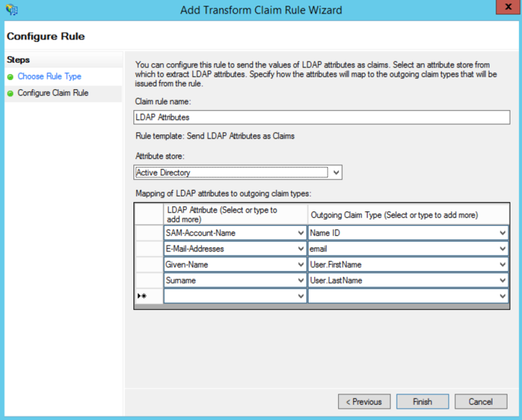Viewport: 522px width, 420px height.
Task: Open E-Mail-Addresses LDAP attribute dropdown
Action: pyautogui.click(x=300, y=249)
